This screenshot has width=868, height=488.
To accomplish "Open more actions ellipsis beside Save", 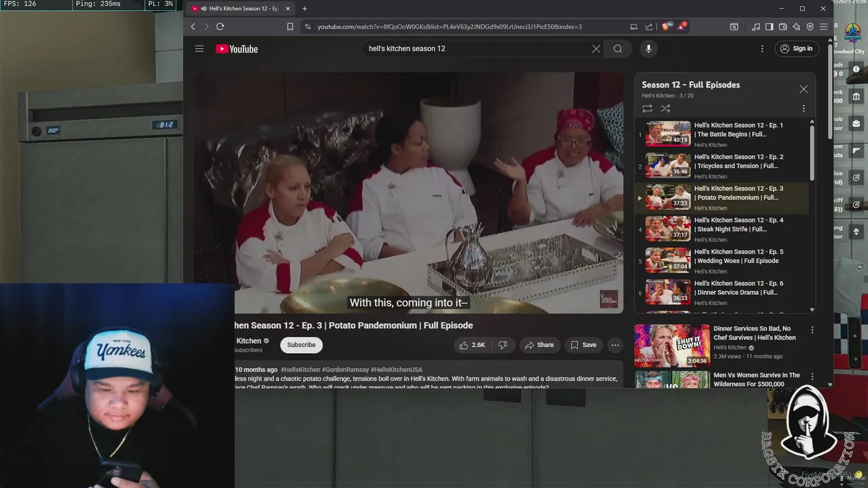I will coord(615,345).
